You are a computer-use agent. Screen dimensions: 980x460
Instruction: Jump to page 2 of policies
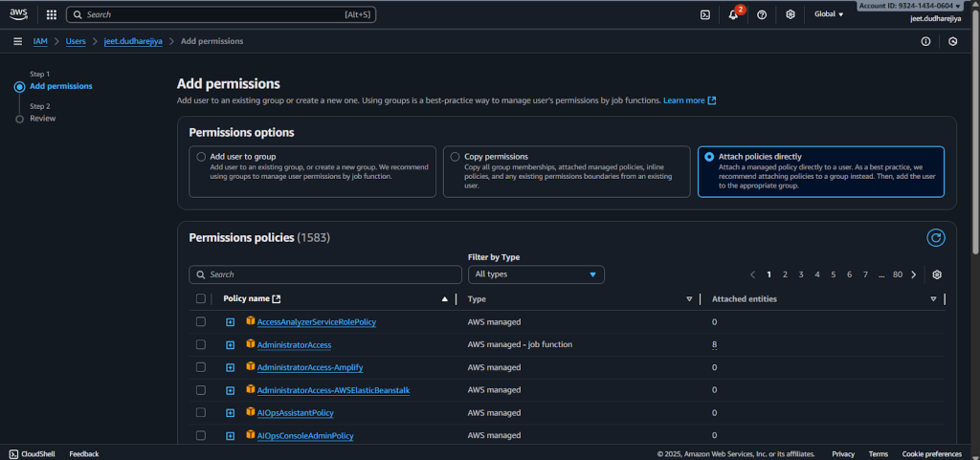point(785,274)
